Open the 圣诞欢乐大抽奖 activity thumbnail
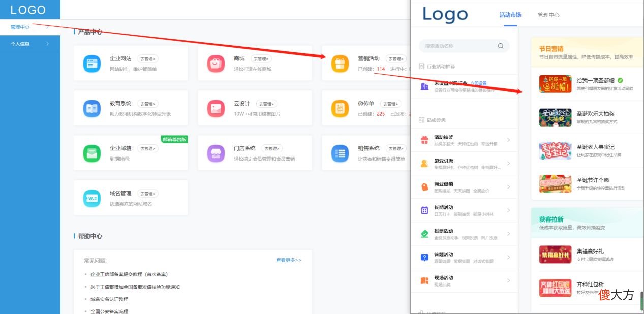The width and height of the screenshot is (644, 314). pos(555,117)
